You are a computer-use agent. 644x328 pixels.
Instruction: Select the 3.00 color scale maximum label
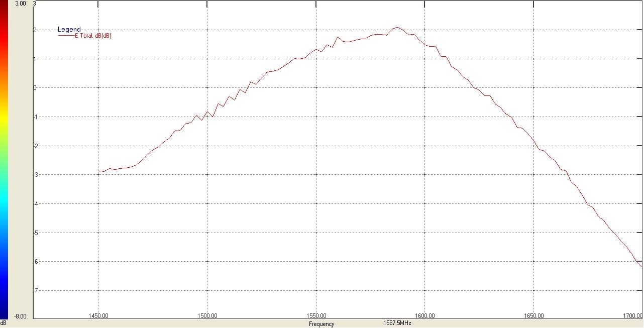tap(21, 4)
